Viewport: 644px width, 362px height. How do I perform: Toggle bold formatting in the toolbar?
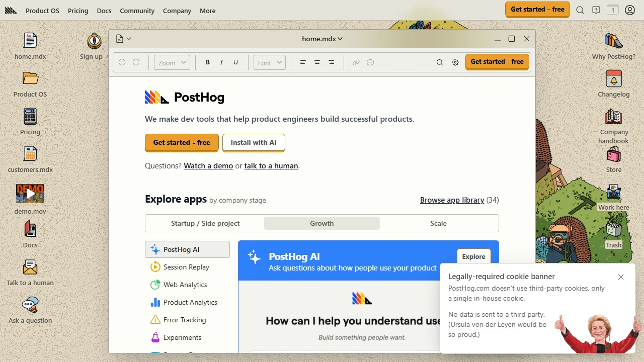point(207,62)
